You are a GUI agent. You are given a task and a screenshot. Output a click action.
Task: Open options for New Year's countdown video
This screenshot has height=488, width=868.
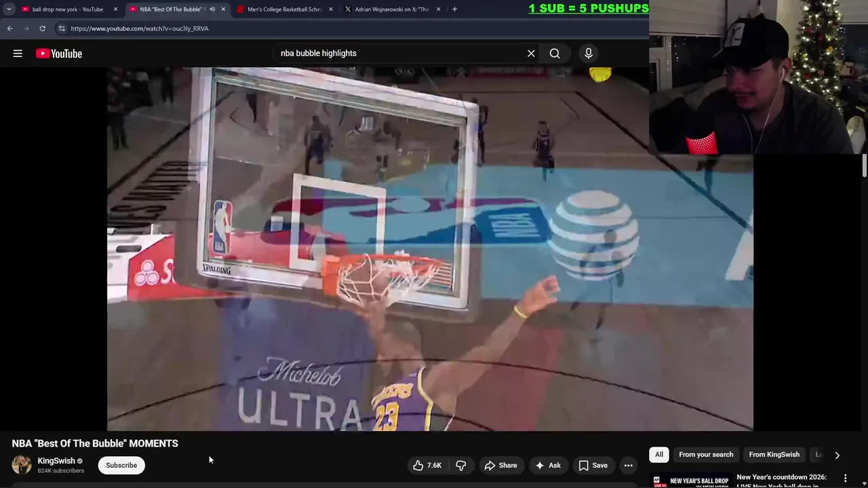pyautogui.click(x=845, y=479)
